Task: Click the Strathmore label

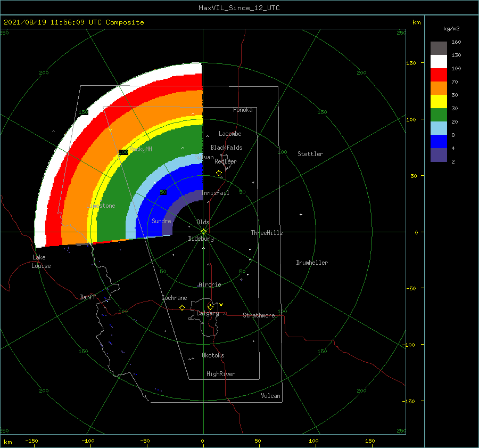Action: (259, 315)
